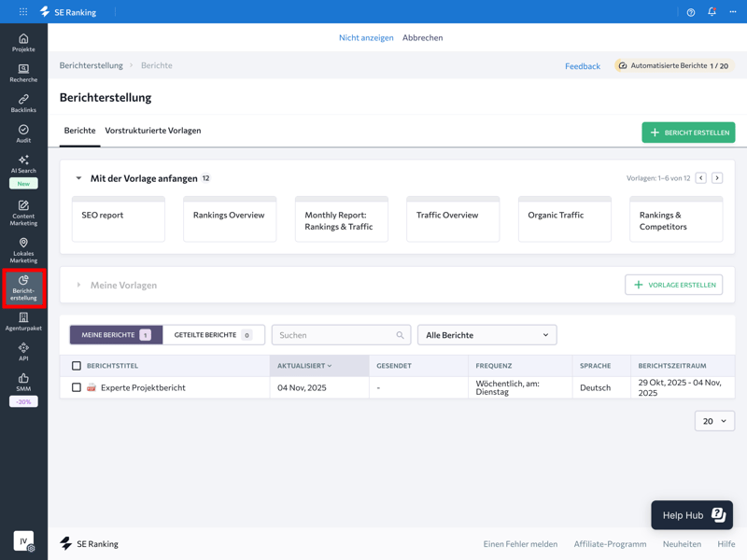The width and height of the screenshot is (747, 560).
Task: Open AI Search in the sidebar
Action: (x=23, y=164)
